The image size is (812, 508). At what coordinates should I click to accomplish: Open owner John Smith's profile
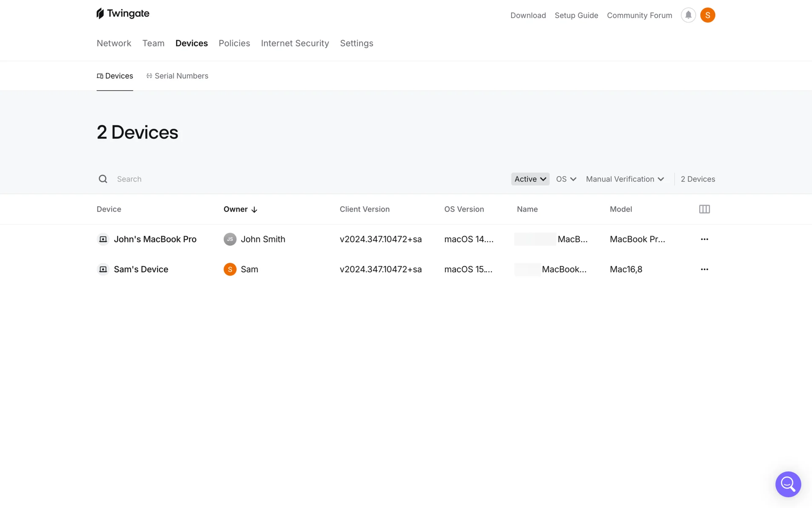tap(263, 239)
